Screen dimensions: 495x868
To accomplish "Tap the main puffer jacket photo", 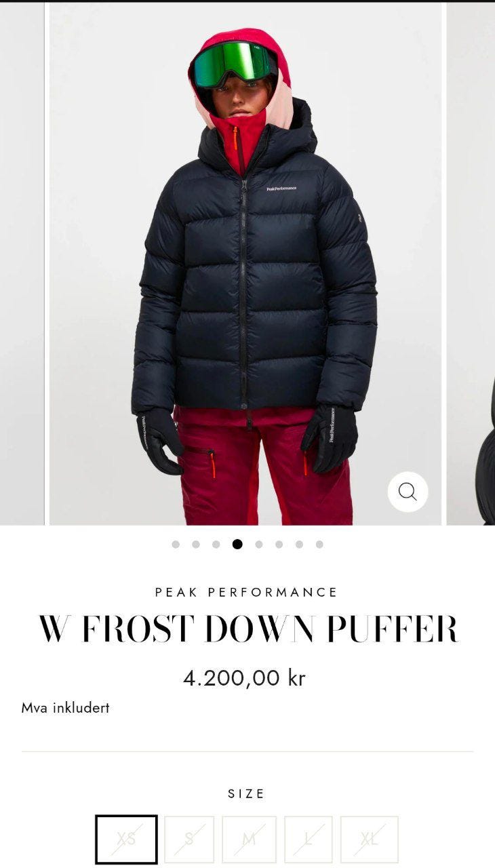I will click(x=245, y=263).
